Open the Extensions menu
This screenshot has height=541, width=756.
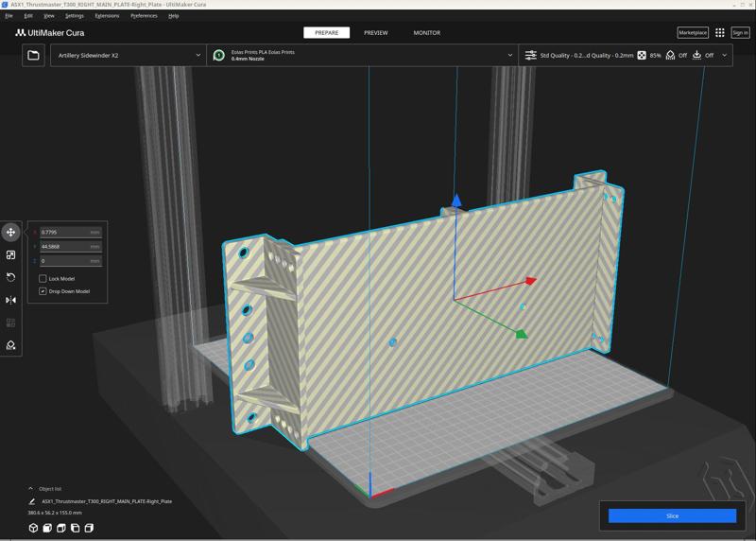click(x=107, y=16)
